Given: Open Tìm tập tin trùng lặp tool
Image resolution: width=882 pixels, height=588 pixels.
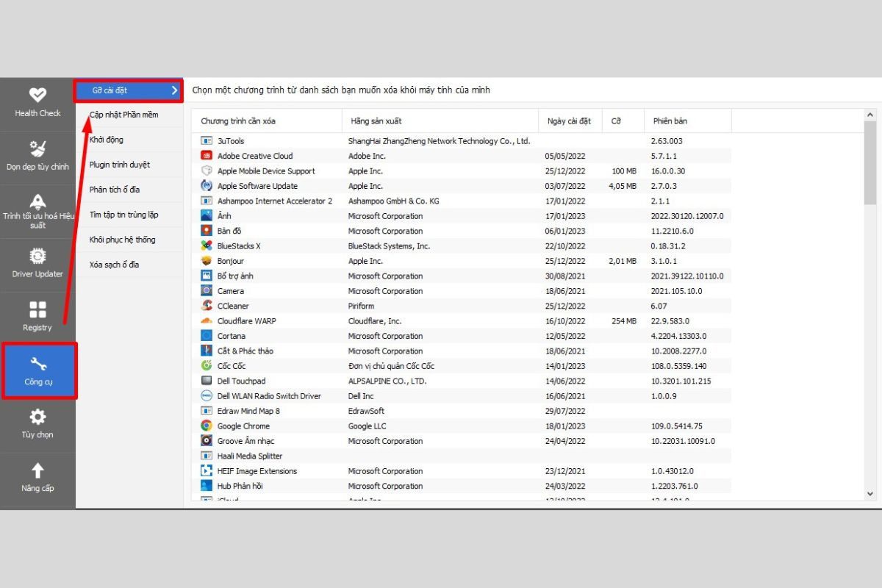Looking at the screenshot, I should click(129, 215).
